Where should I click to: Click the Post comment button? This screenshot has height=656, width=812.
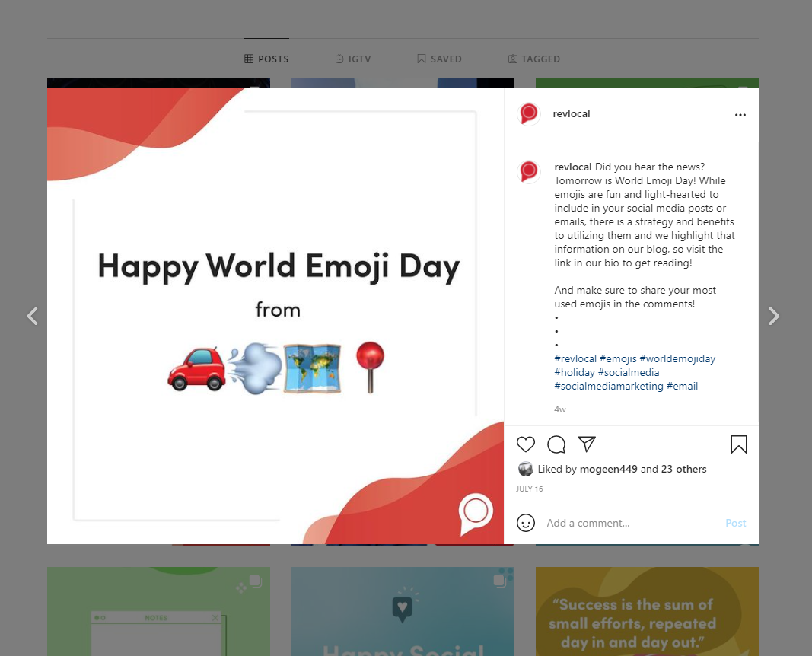click(x=735, y=523)
